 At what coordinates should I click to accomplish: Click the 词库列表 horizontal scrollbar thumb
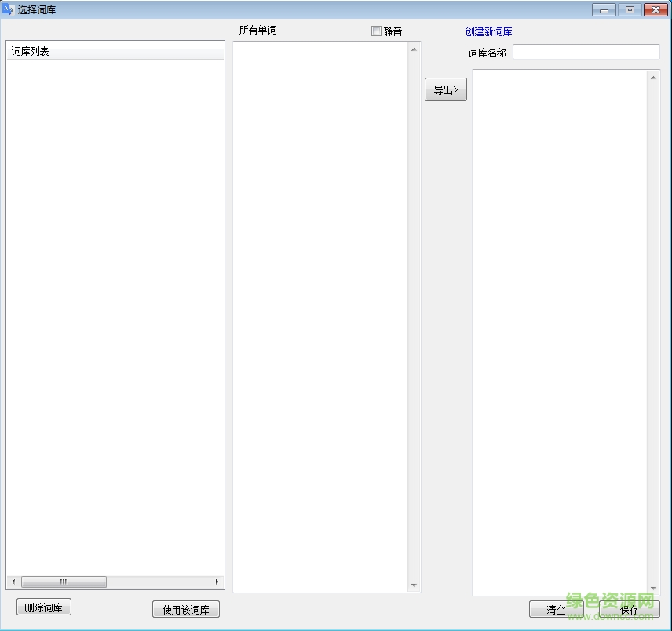64,582
